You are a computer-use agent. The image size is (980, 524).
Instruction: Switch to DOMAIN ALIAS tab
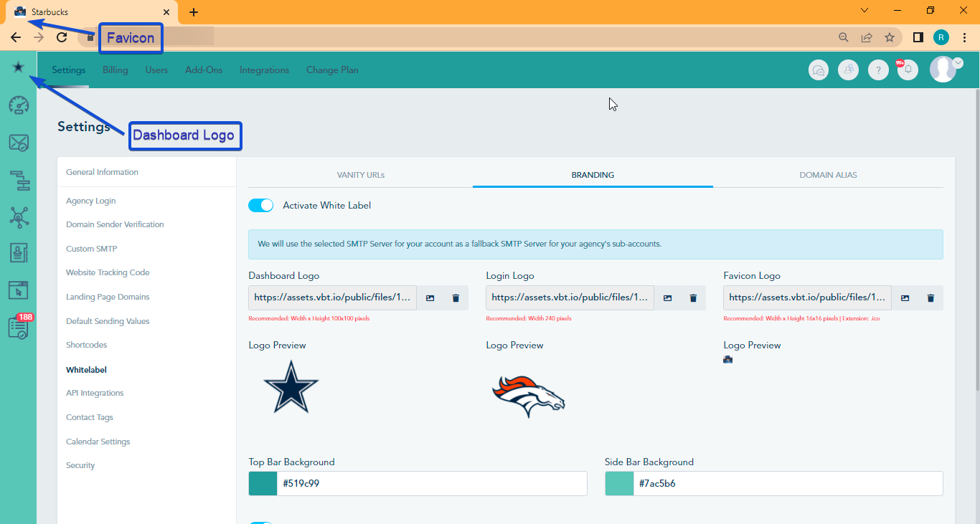[828, 175]
